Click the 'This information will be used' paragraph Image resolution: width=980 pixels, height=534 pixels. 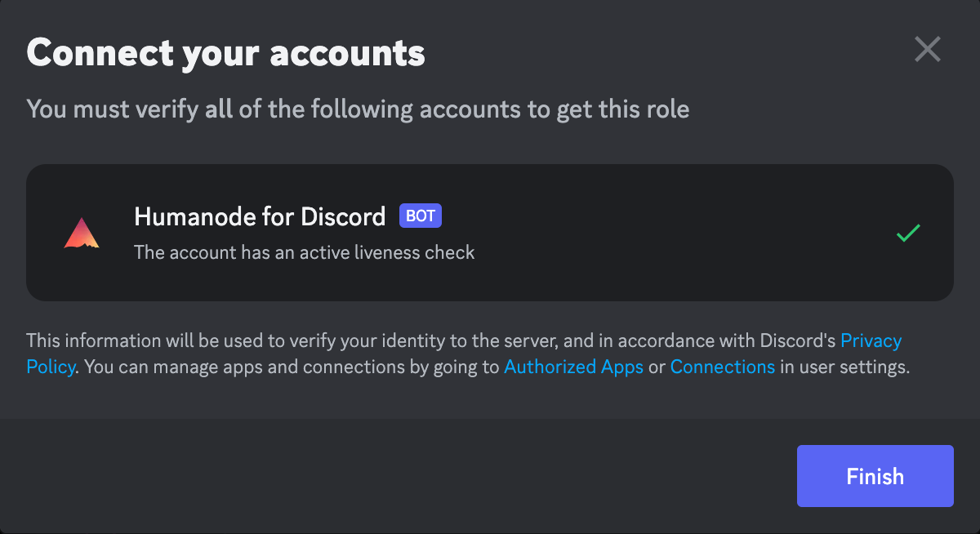pyautogui.click(x=327, y=340)
